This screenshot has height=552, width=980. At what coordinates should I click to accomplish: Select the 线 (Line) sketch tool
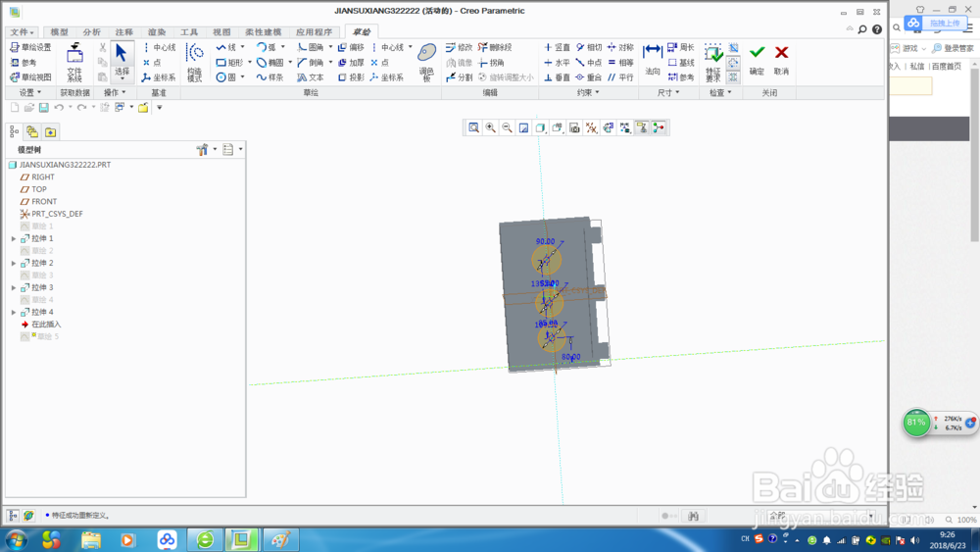click(x=226, y=47)
